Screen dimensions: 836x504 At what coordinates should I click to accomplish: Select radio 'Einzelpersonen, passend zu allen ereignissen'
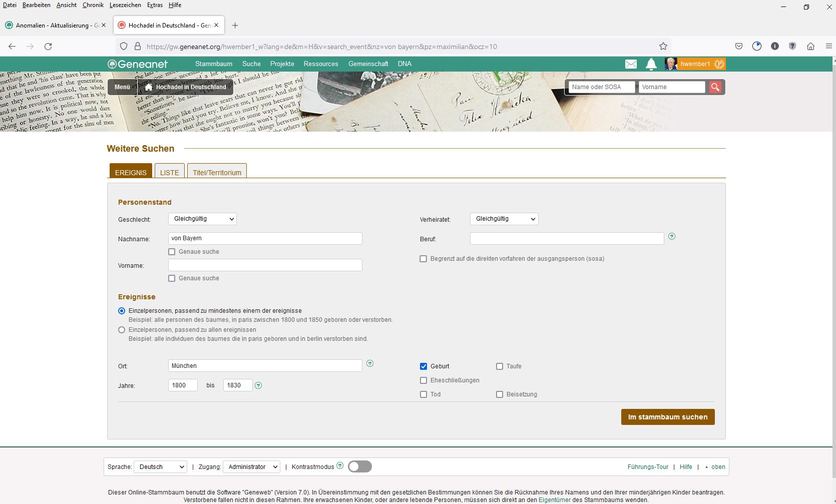point(122,330)
